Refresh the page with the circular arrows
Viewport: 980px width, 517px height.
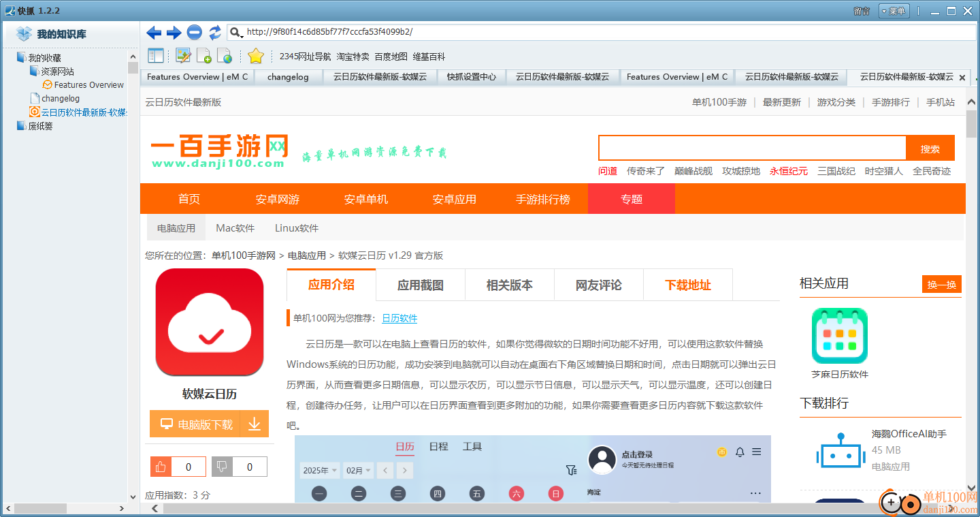[215, 32]
